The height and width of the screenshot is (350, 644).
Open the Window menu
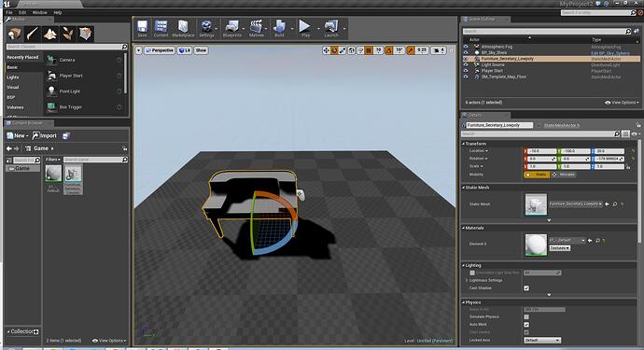(40, 12)
